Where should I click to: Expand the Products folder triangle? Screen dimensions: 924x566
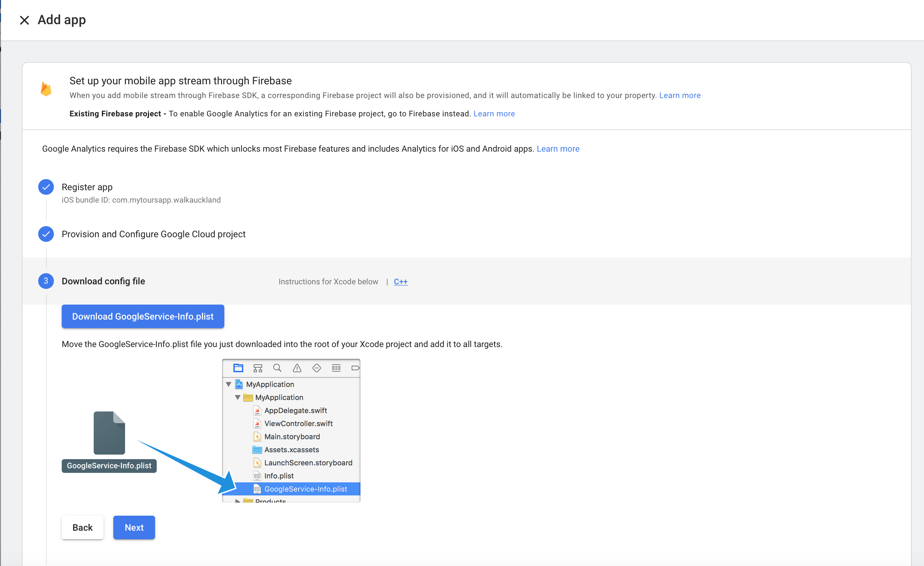(x=237, y=501)
